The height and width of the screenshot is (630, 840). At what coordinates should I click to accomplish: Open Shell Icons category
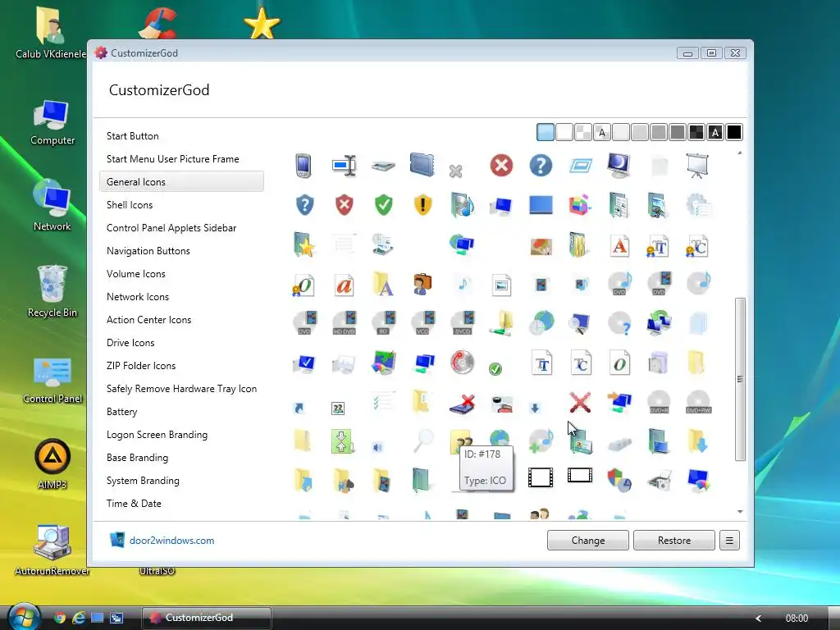(x=130, y=205)
